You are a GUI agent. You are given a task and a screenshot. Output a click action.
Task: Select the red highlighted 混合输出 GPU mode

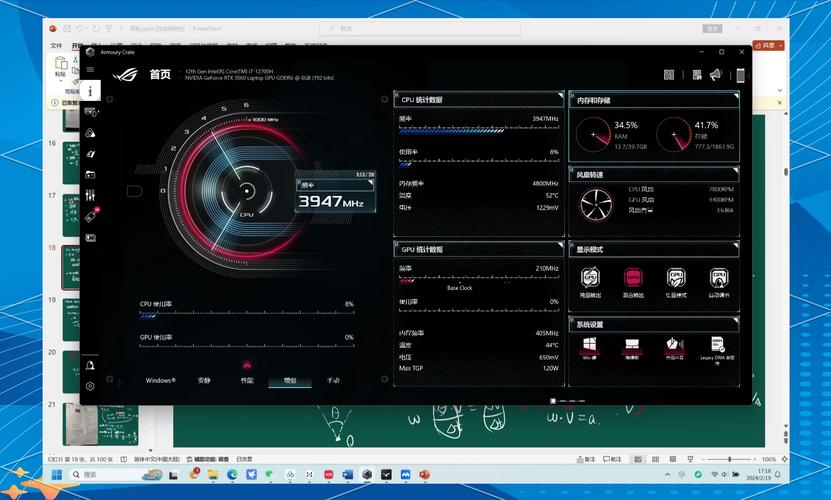point(633,278)
